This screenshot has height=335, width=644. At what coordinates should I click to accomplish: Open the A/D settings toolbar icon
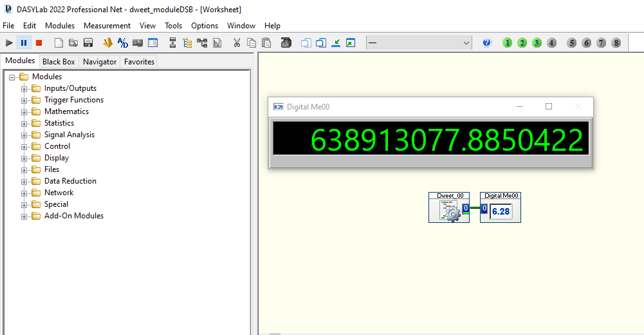(x=122, y=43)
